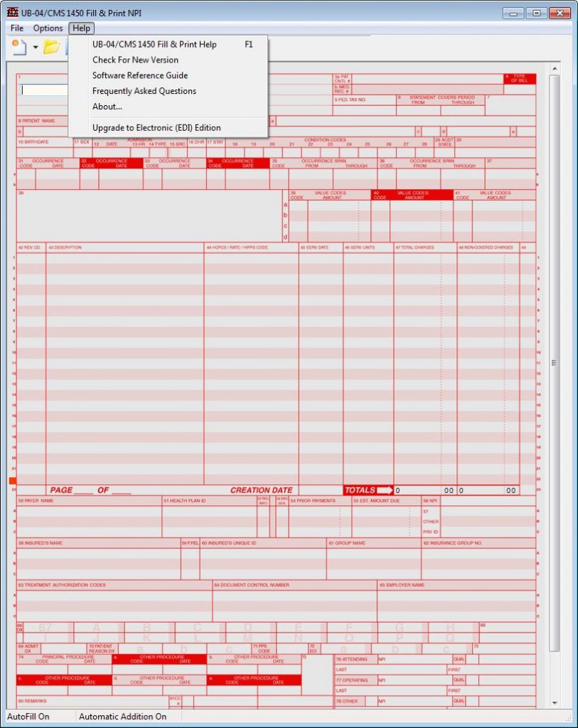Click Employer Name line A field
578x728 pixels.
click(457, 595)
